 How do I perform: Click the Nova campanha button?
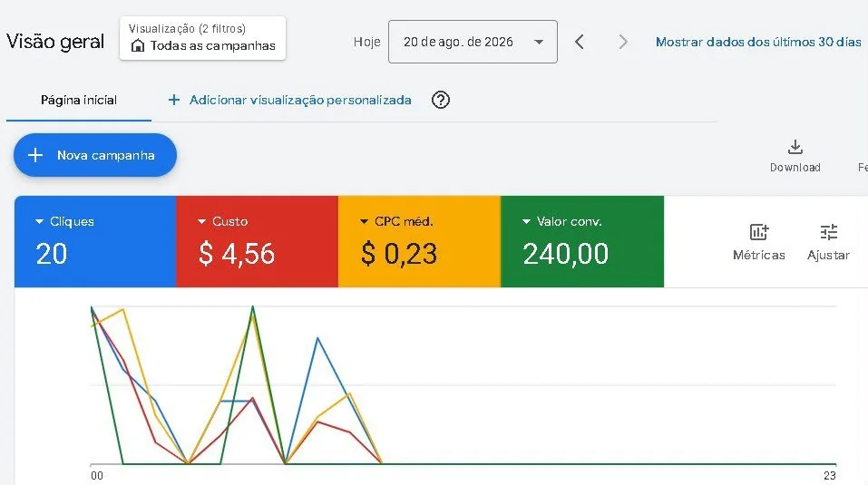[x=95, y=155]
